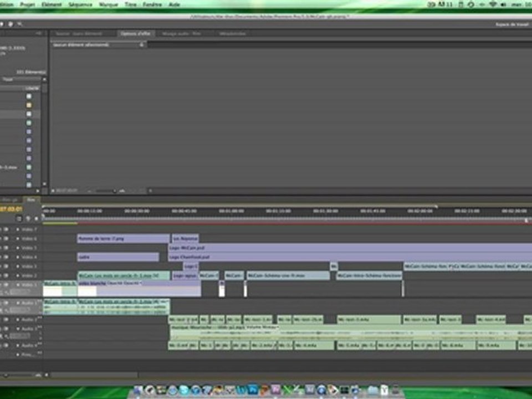This screenshot has width=532, height=399.
Task: Click the rightmost icon beside the timeline marker button
Action: [37, 219]
